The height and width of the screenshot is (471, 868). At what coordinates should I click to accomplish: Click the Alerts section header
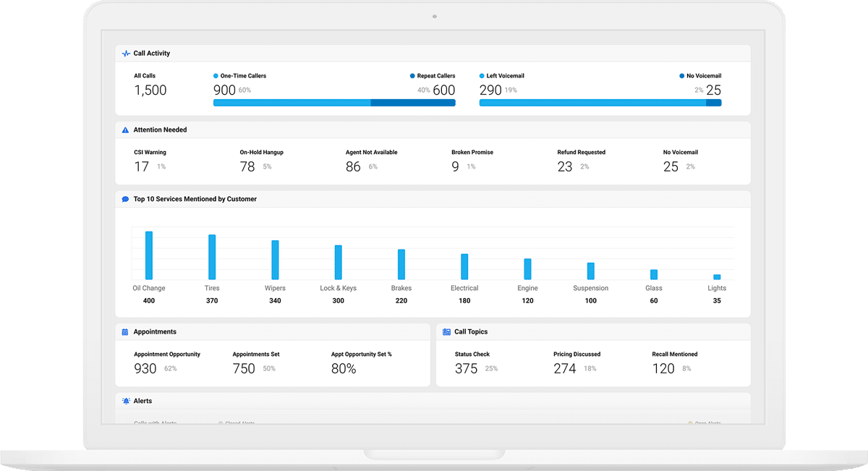[x=142, y=401]
